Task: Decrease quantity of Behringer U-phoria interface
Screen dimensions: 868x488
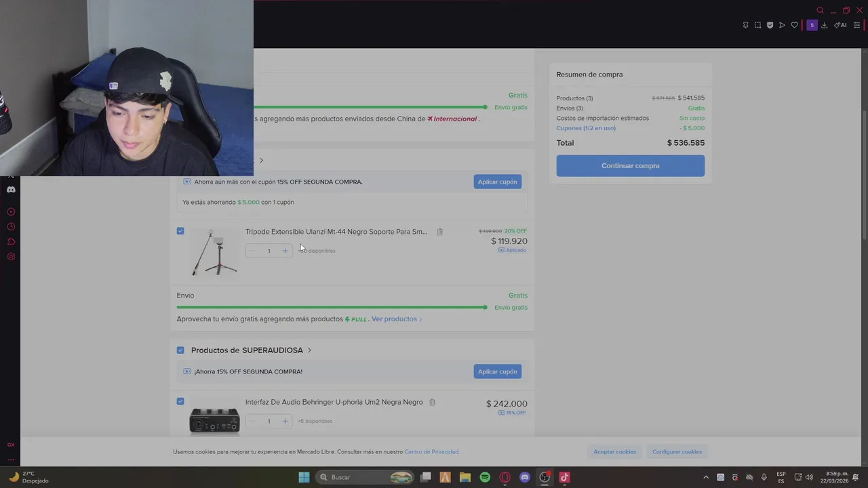Action: [252, 421]
